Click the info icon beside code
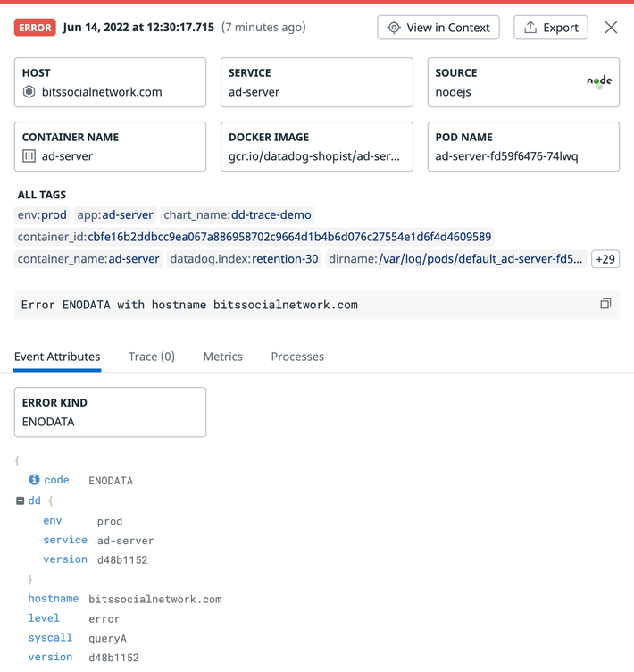The height and width of the screenshot is (672, 634). pyautogui.click(x=34, y=480)
